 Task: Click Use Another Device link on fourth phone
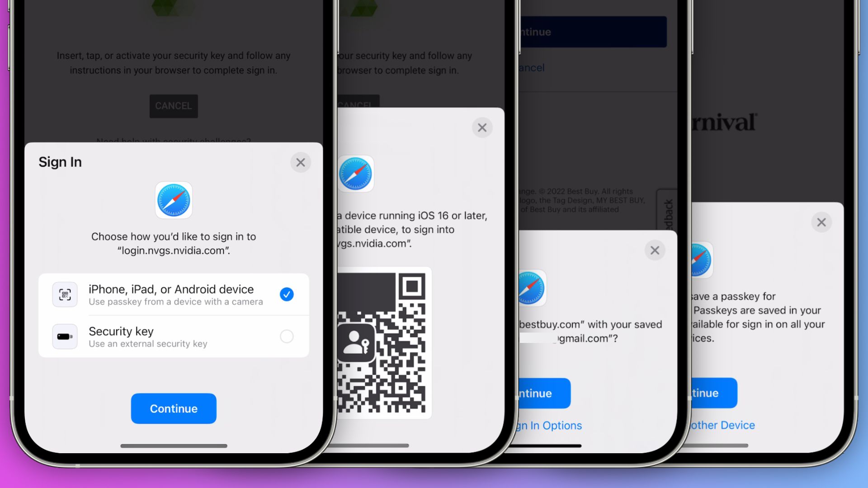pyautogui.click(x=722, y=424)
